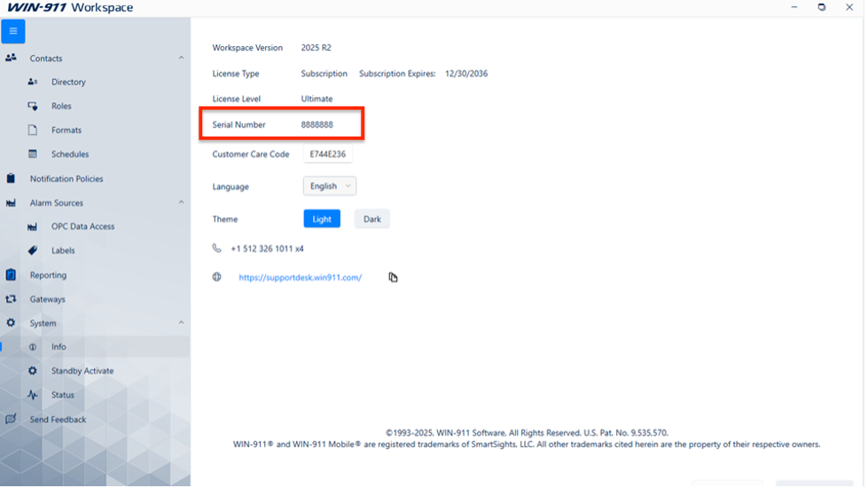Viewport: 868px width, 488px height.
Task: Collapse the Alarm Sources section chevron
Action: pyautogui.click(x=181, y=202)
